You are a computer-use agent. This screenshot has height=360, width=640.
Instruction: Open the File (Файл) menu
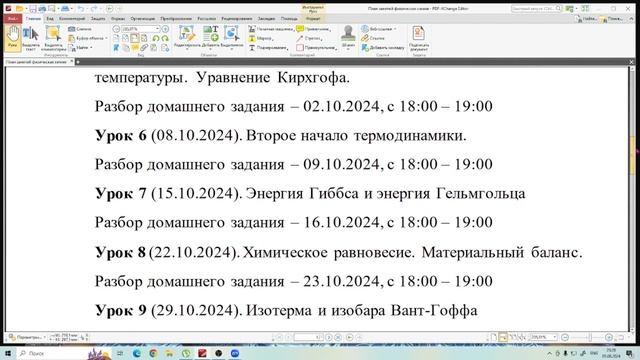[13, 19]
